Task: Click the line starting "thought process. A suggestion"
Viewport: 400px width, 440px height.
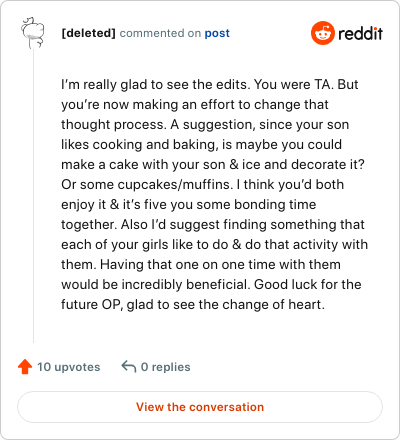Action: [205, 124]
